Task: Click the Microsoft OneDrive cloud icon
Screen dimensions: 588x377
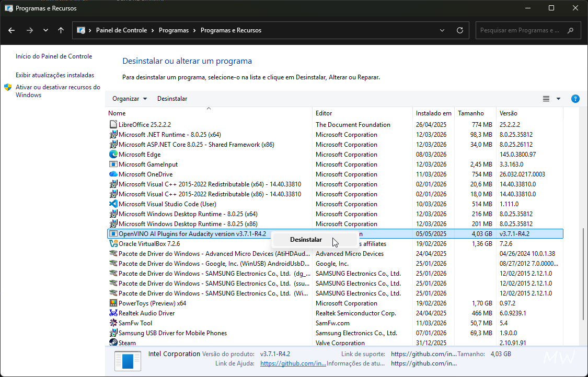Action: [114, 174]
